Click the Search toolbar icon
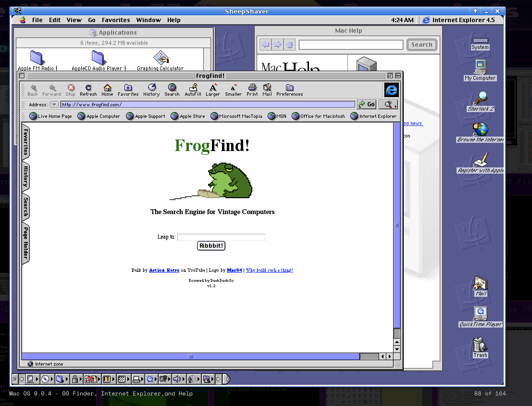Screen dimensions: 532x406 [172, 90]
